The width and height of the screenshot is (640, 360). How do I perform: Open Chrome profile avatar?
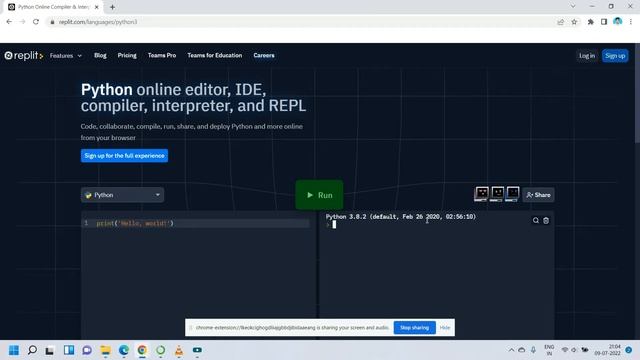coord(618,22)
